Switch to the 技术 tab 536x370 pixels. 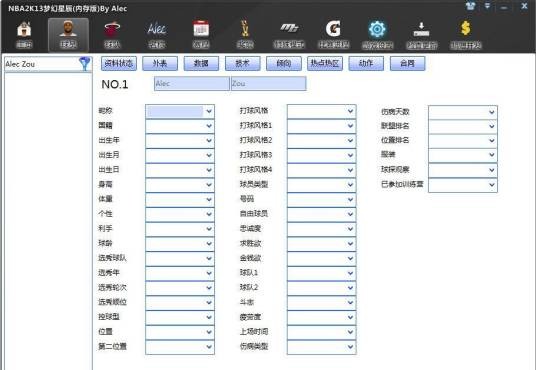tap(243, 64)
